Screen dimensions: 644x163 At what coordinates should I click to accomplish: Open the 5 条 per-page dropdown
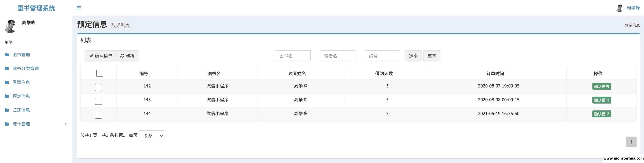152,135
